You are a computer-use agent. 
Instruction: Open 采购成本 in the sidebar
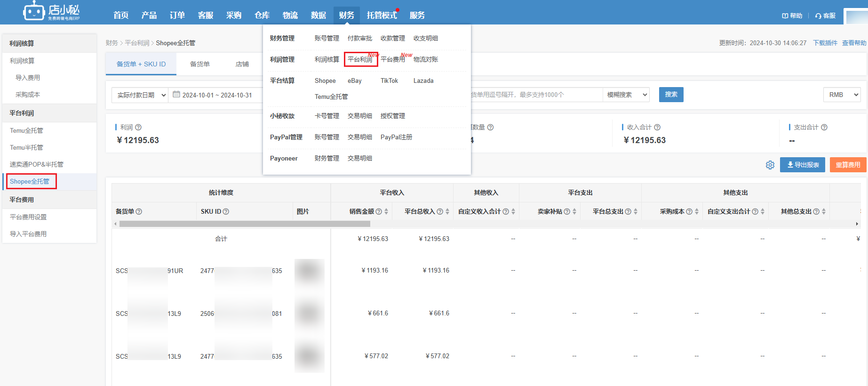tap(28, 95)
